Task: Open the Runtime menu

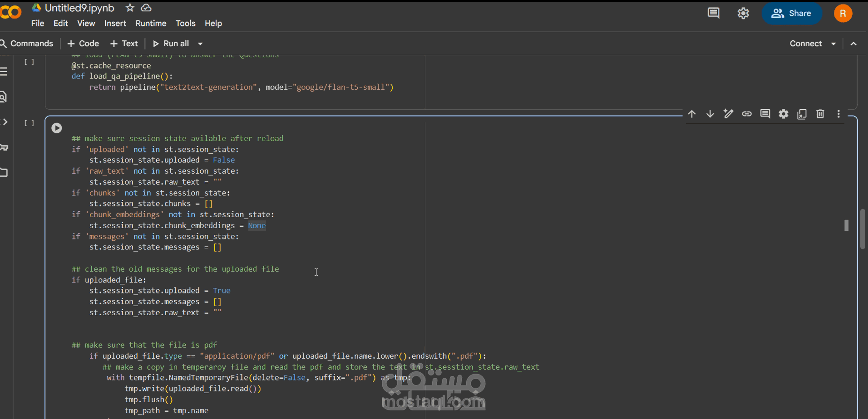Action: (151, 23)
